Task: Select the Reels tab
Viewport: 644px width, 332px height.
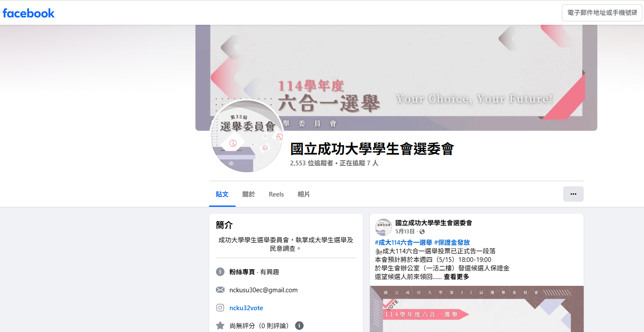Action: coord(276,194)
